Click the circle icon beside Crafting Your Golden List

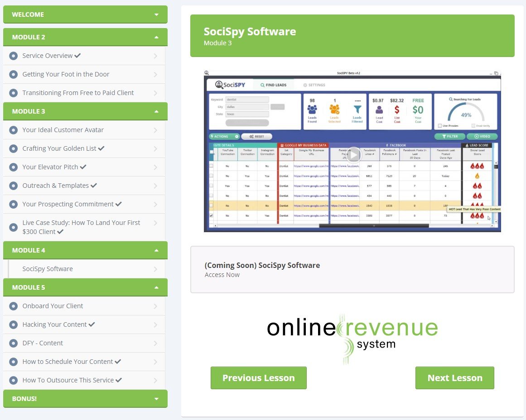pos(13,148)
